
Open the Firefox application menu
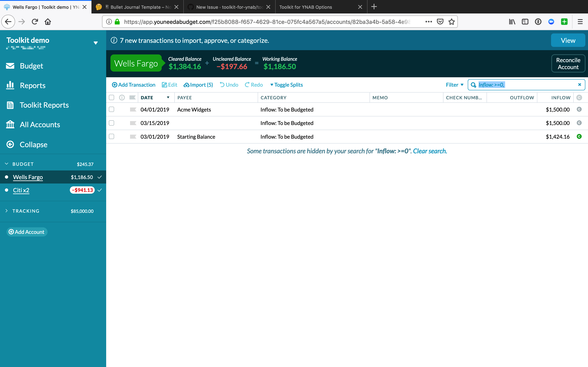tap(580, 21)
